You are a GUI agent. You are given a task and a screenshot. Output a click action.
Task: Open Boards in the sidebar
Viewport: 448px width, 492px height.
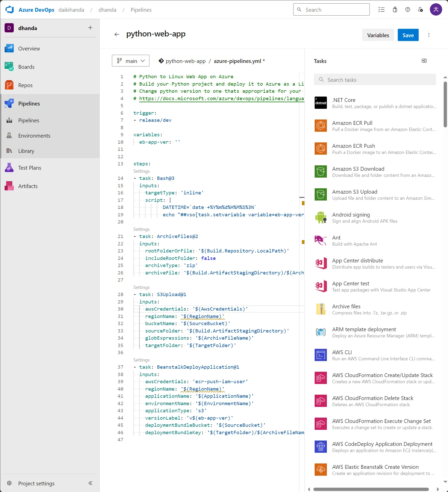click(x=50, y=67)
